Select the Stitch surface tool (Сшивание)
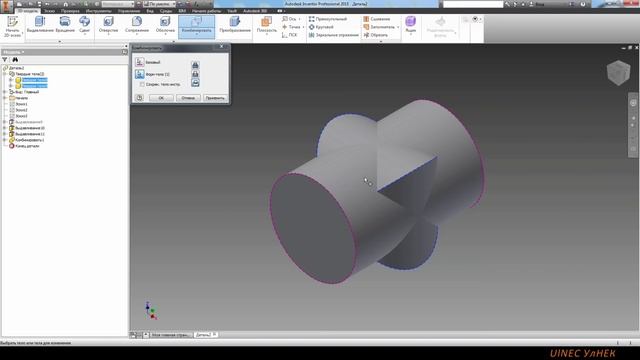 click(x=377, y=19)
